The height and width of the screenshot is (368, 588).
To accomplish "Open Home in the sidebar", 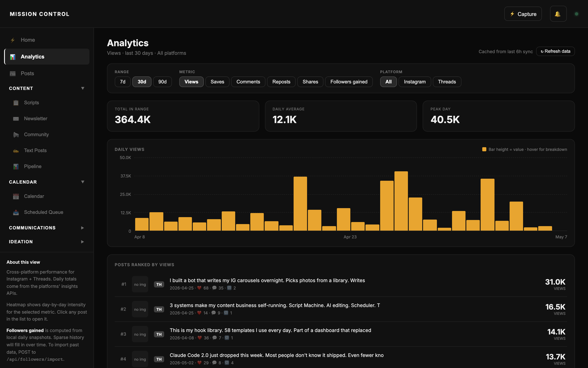I will [47, 40].
